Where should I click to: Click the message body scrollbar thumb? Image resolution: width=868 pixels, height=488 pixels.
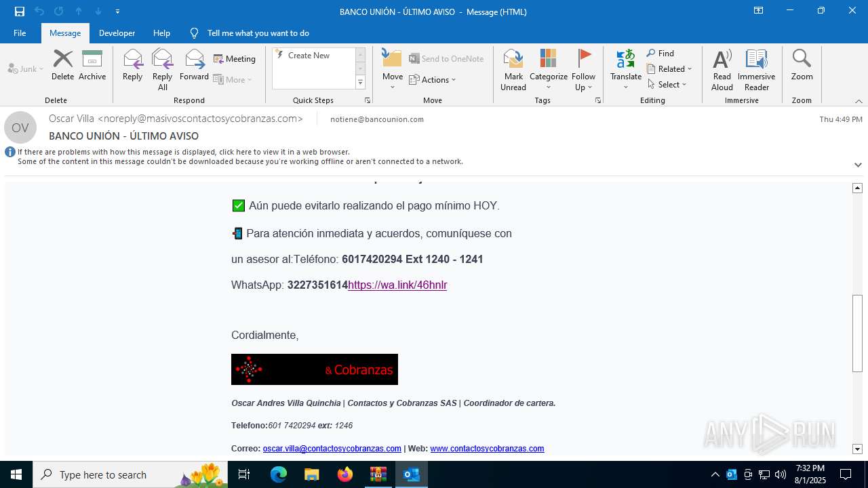point(858,333)
